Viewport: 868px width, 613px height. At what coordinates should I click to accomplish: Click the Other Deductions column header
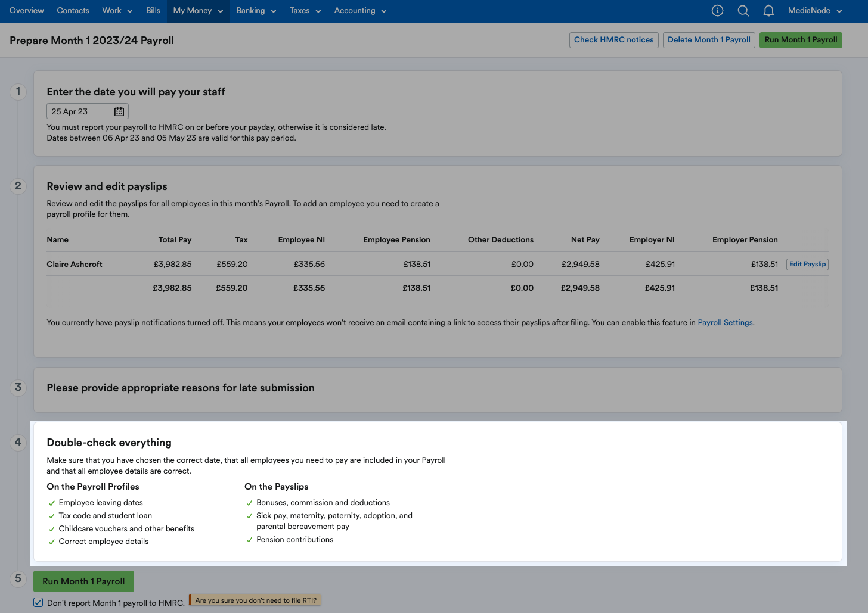click(x=500, y=240)
